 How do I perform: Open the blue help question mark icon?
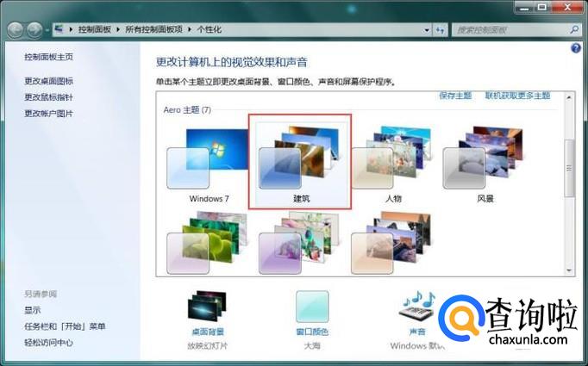coord(576,48)
